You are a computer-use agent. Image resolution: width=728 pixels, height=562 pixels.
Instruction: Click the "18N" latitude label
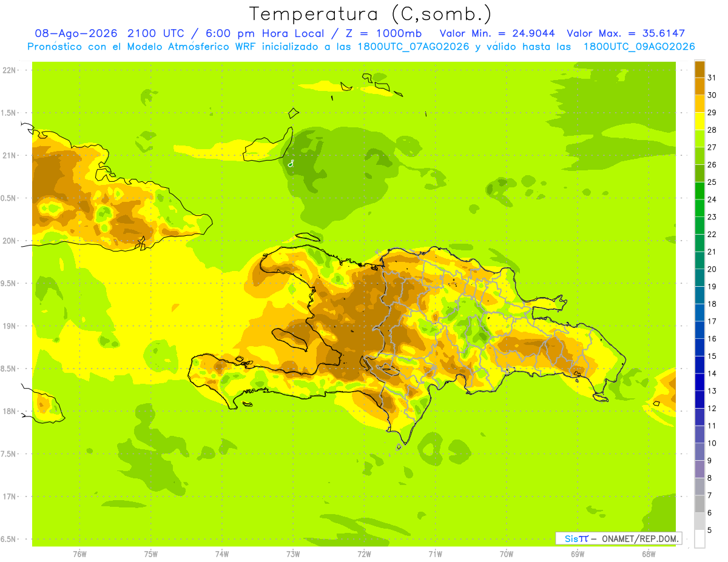pos(8,412)
